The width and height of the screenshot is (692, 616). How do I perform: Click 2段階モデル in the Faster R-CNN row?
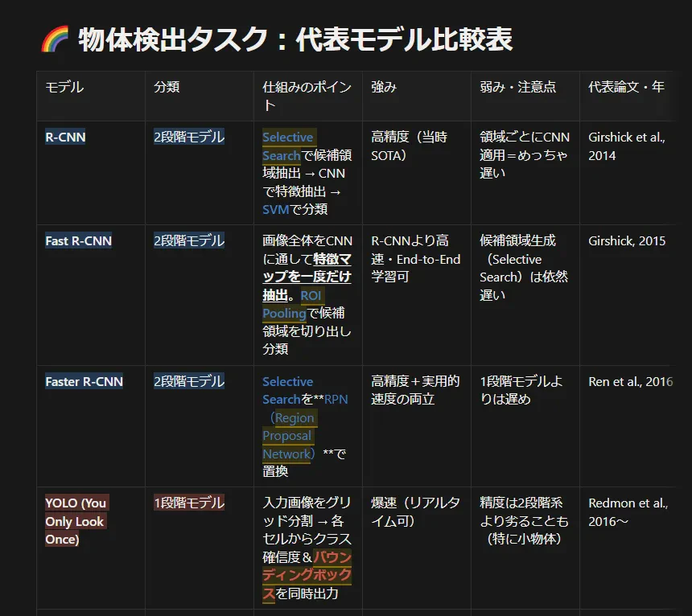189,381
